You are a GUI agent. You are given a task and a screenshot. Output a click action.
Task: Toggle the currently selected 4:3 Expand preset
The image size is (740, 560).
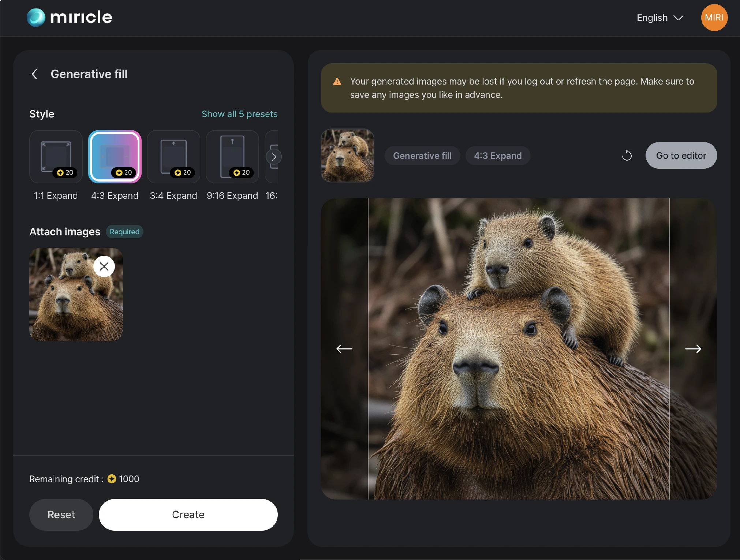point(115,157)
